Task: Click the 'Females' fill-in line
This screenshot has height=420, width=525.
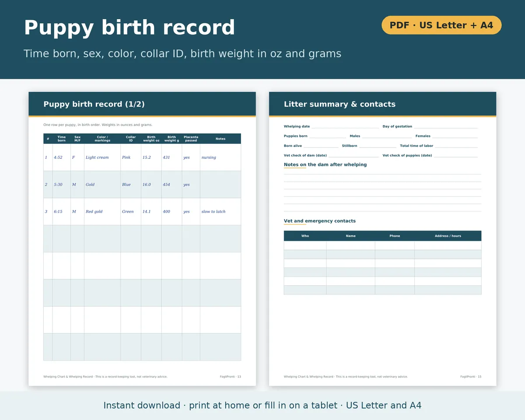Action: click(x=455, y=136)
